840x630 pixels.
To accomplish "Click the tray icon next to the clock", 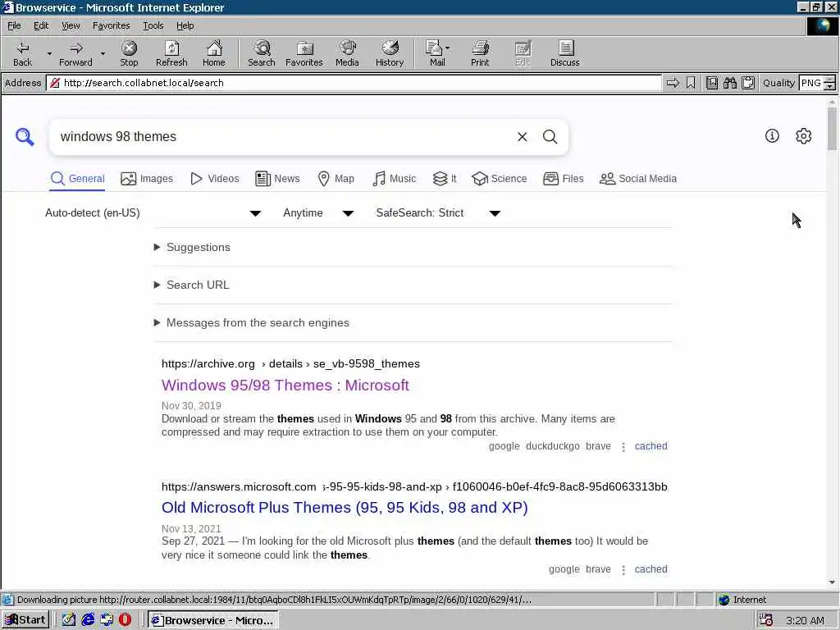I will pyautogui.click(x=766, y=620).
